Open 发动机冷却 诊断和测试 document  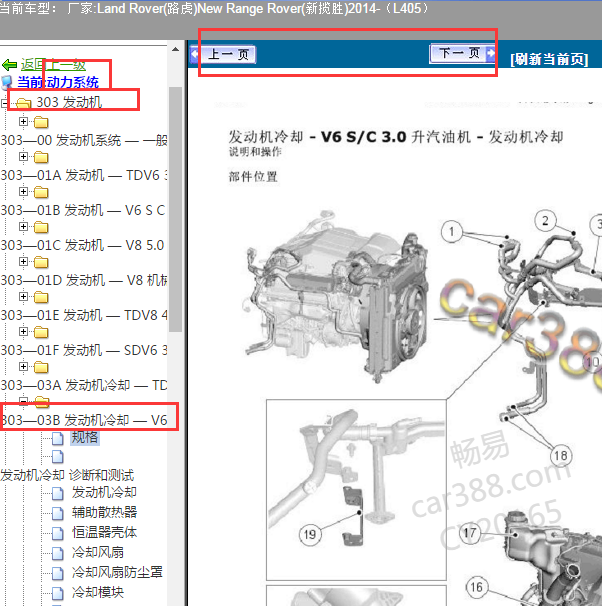tap(67, 475)
